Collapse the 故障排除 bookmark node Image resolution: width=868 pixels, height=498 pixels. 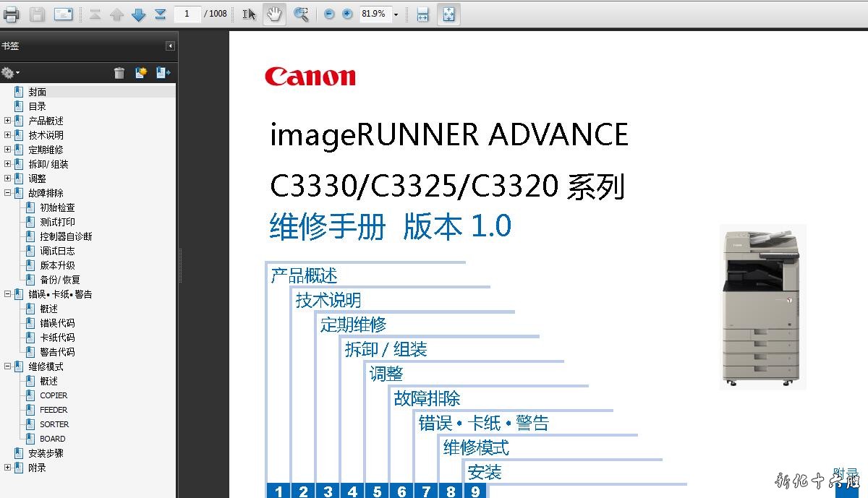tap(8, 193)
